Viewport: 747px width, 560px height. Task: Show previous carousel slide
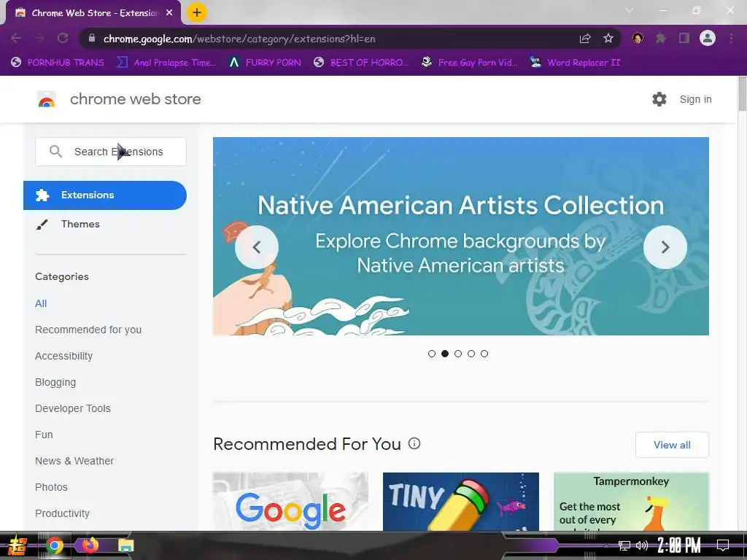pos(257,247)
